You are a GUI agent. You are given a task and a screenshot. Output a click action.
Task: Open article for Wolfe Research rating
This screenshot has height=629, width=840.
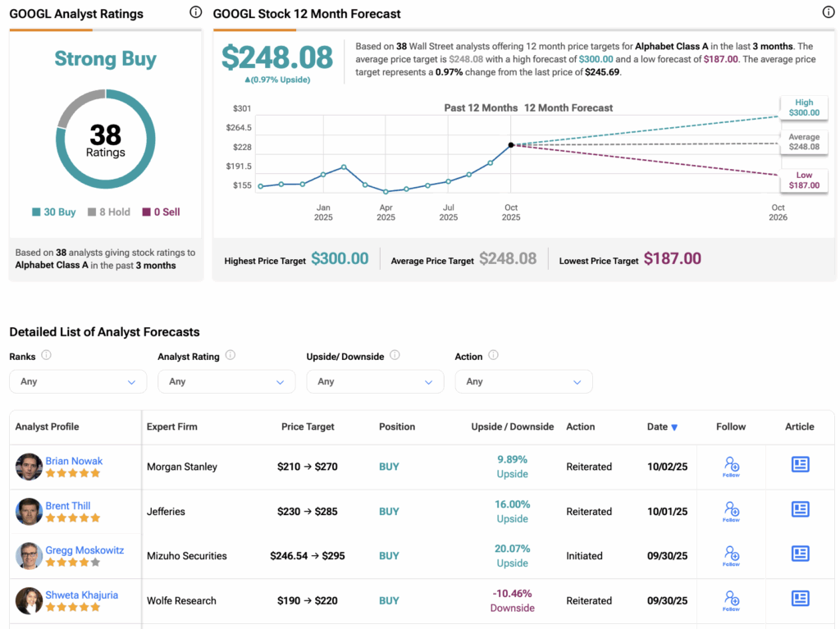tap(800, 599)
